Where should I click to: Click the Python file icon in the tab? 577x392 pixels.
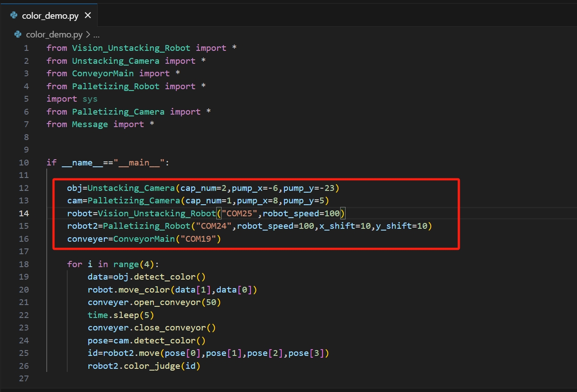pyautogui.click(x=14, y=16)
